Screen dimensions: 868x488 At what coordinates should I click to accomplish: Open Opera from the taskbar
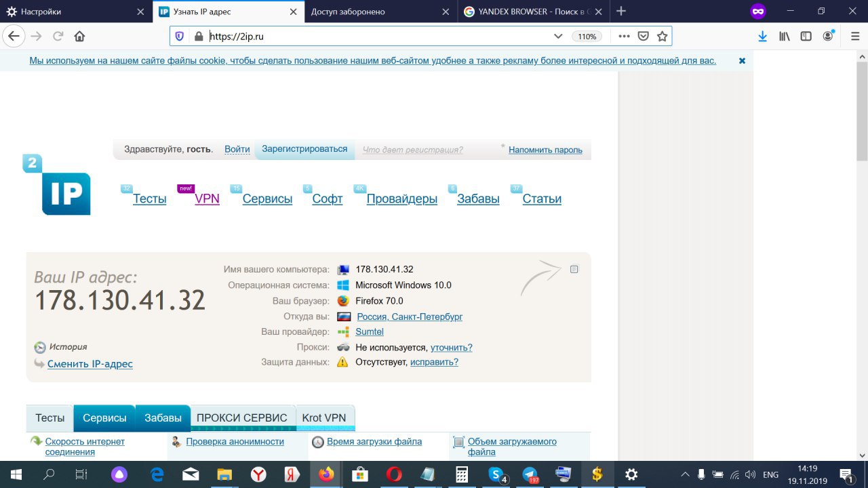coord(393,474)
